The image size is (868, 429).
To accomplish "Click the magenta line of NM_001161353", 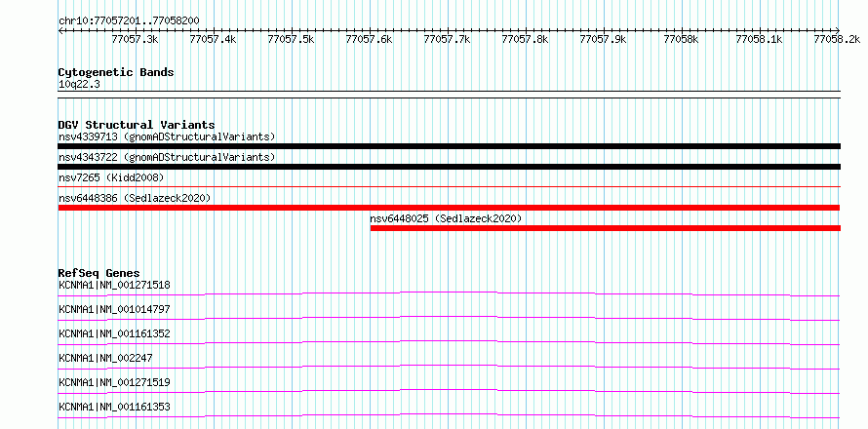I will tap(450, 415).
